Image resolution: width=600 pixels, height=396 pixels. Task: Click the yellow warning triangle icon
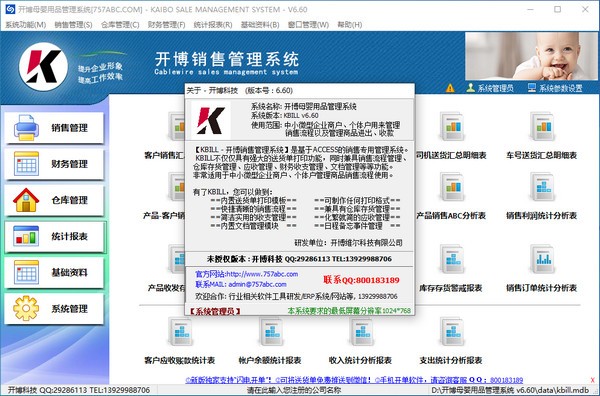[450, 88]
